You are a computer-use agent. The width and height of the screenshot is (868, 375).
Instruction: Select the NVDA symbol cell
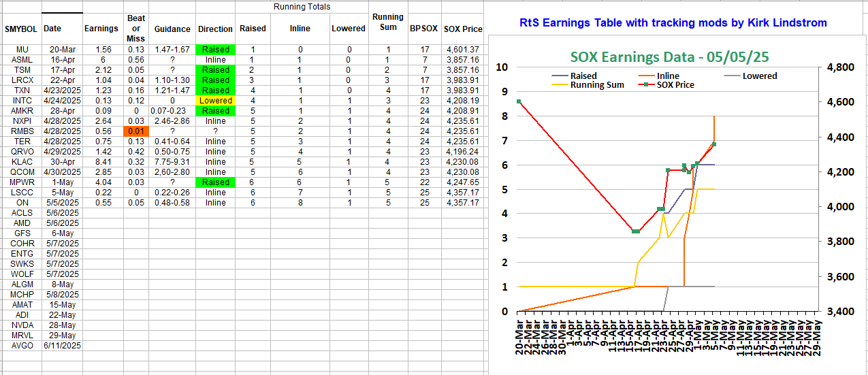[21, 325]
